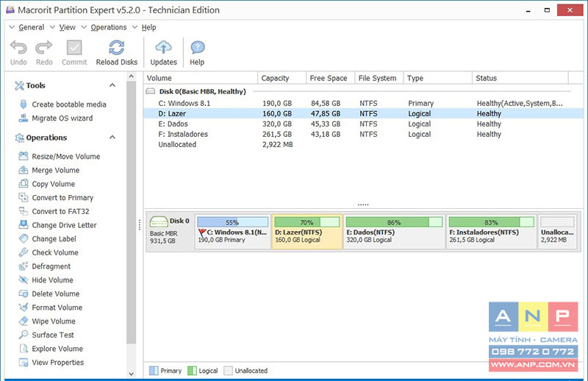Viewport: 588px width, 381px height.
Task: Select Unallocated partition block in disk map
Action: tap(557, 232)
